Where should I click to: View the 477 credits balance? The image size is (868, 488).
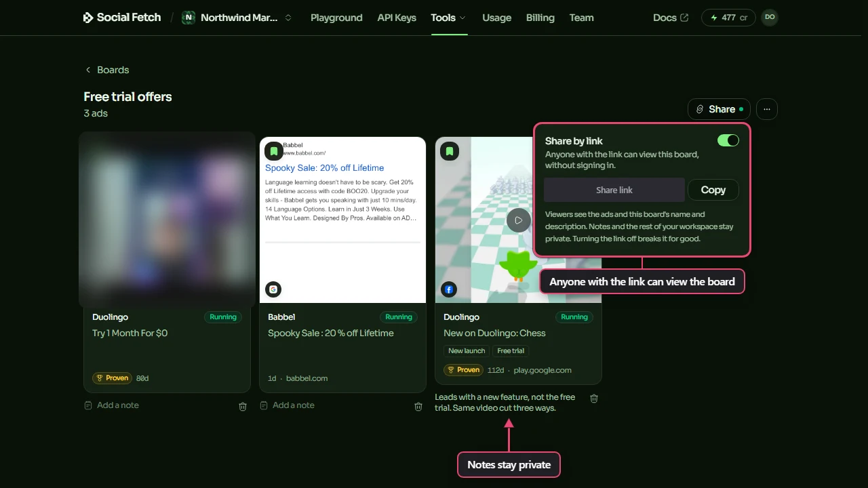click(728, 18)
